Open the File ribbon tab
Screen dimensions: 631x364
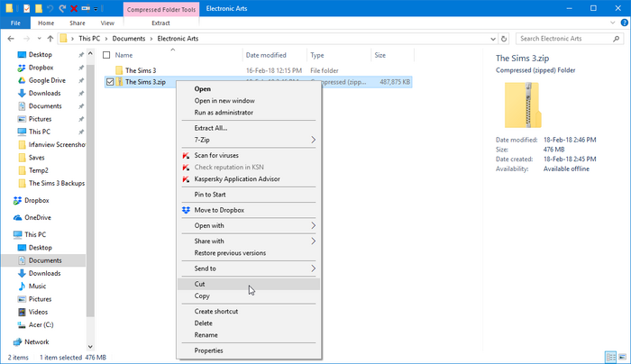pyautogui.click(x=15, y=23)
